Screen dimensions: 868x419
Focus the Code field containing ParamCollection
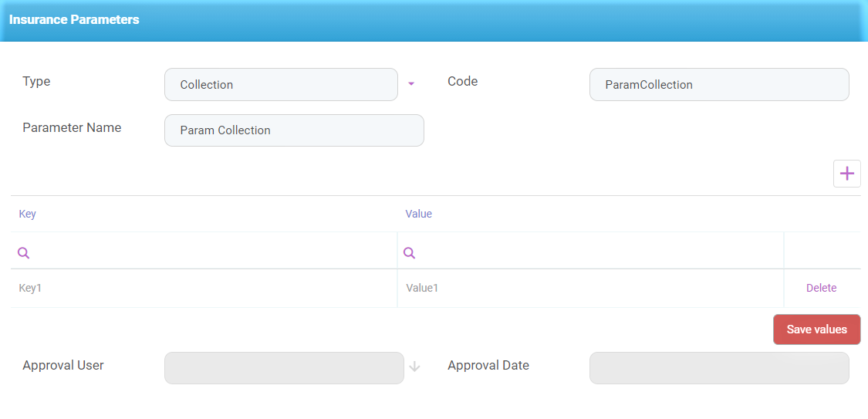coord(718,85)
